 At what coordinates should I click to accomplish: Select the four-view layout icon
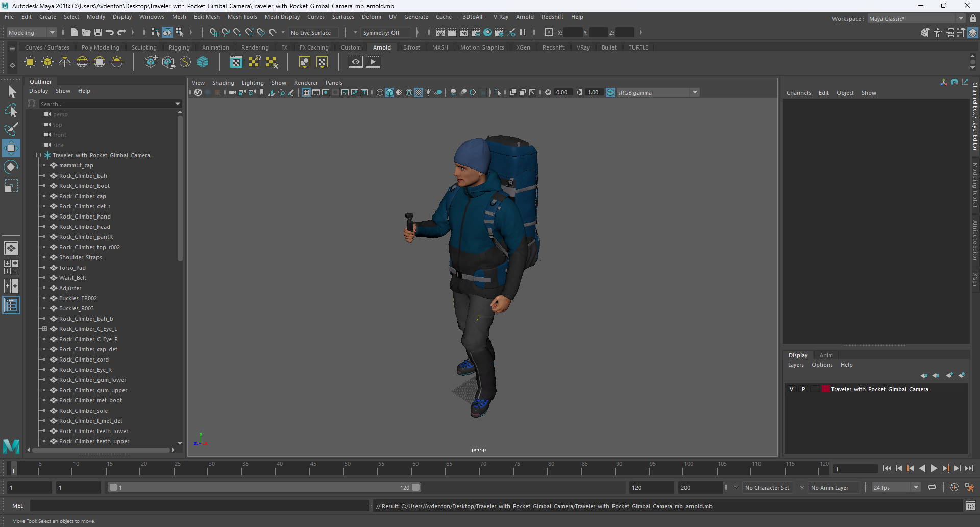click(x=11, y=267)
